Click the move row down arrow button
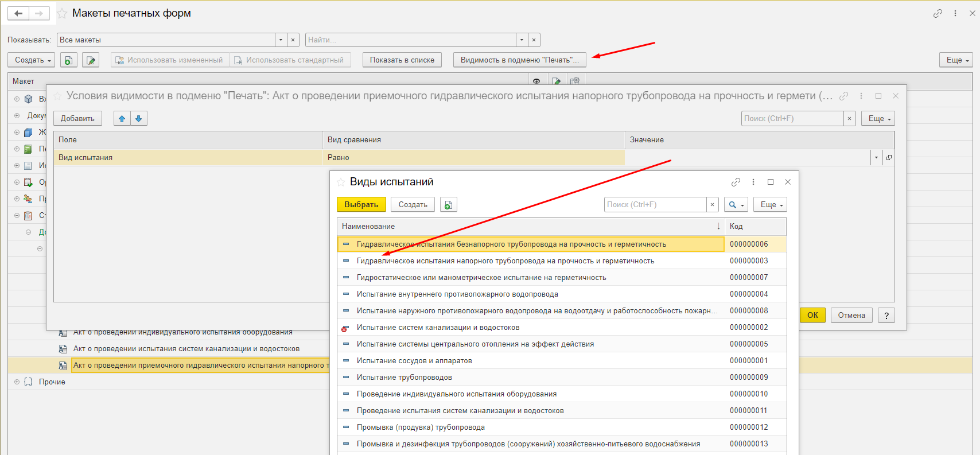Viewport: 980px width, 455px height. [x=138, y=119]
